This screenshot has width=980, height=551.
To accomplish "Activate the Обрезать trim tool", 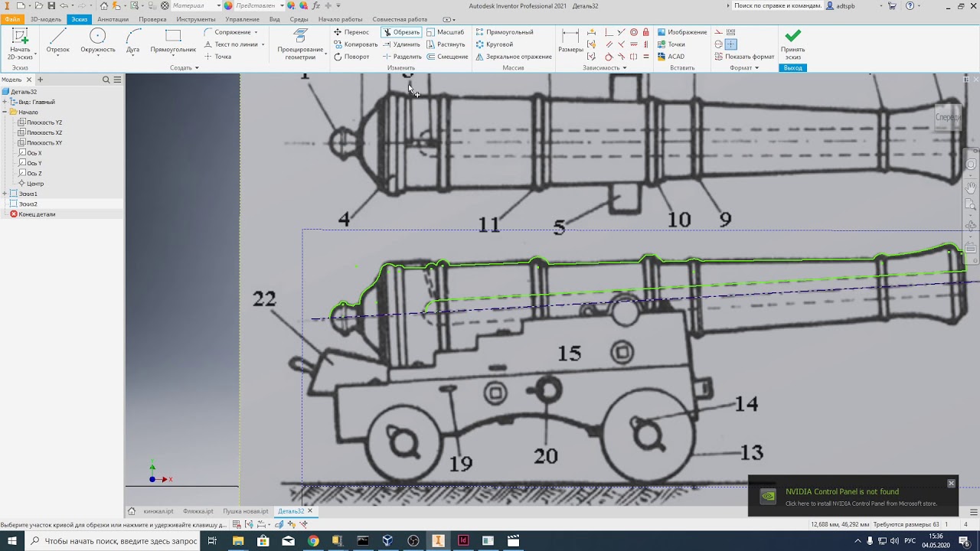I will (x=401, y=32).
